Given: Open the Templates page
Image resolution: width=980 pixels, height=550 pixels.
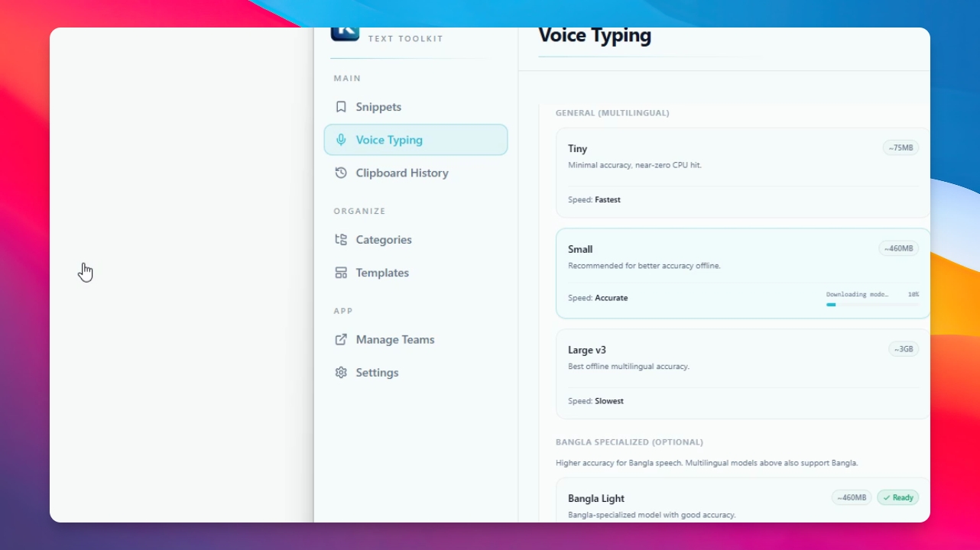Looking at the screenshot, I should pyautogui.click(x=416, y=273).
